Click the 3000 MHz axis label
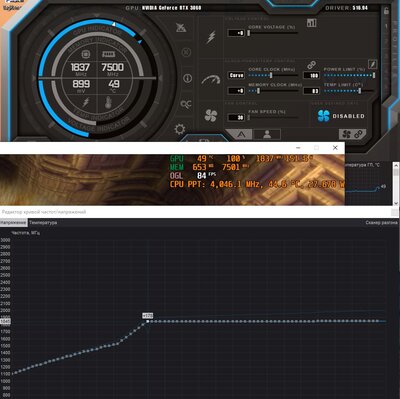Viewport: 400px width, 399px height. coord(5,240)
